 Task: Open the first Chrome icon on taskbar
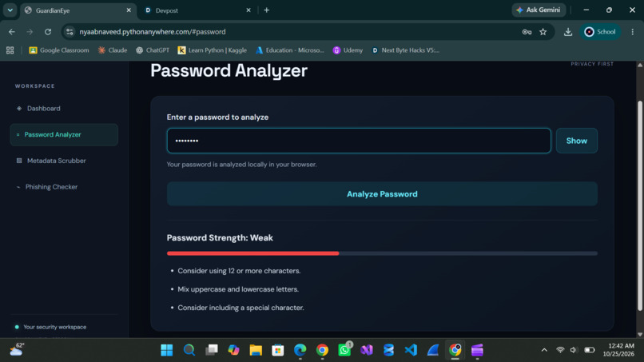click(x=323, y=350)
